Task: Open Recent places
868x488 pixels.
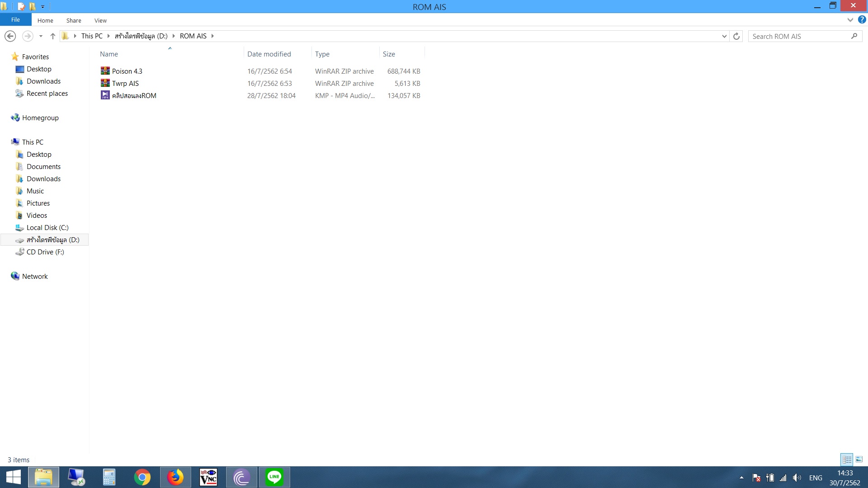Action: (47, 94)
